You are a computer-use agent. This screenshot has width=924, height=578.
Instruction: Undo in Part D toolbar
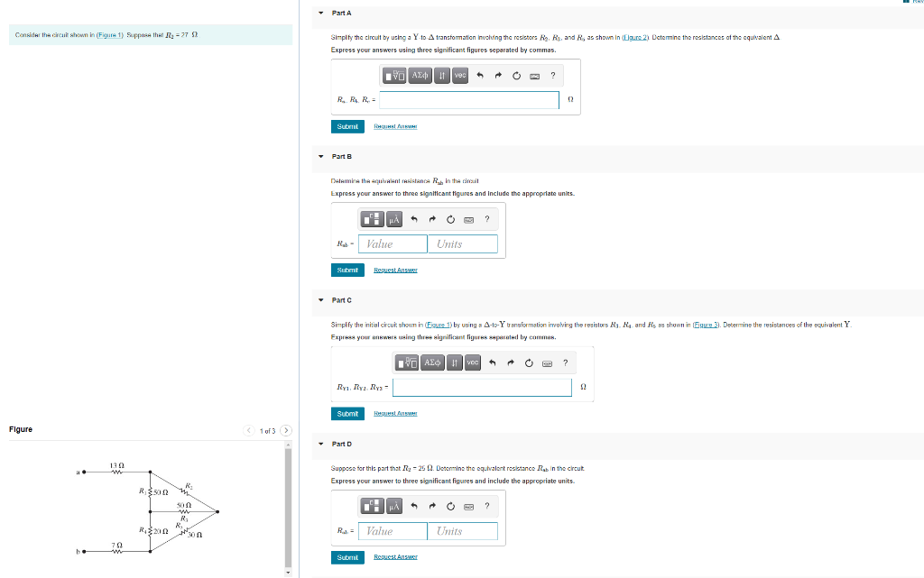click(413, 506)
